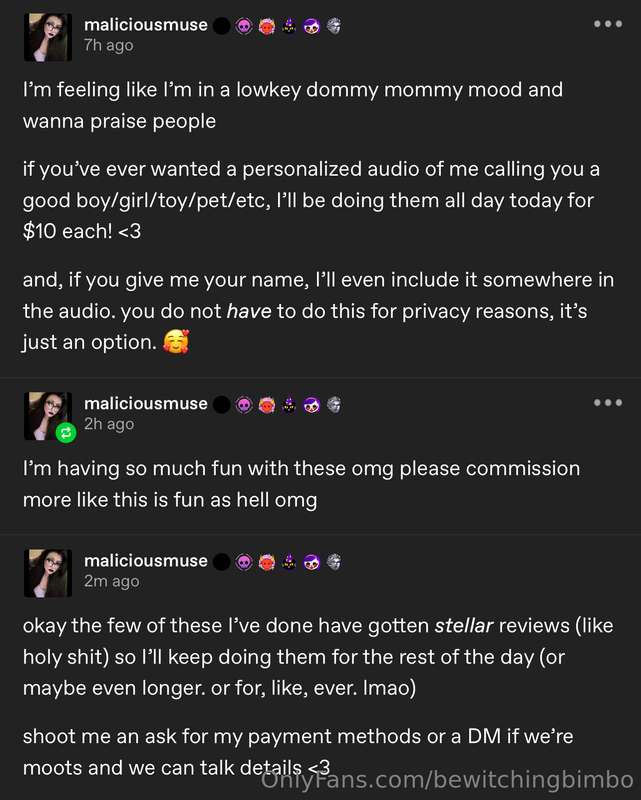Click the third post's maliciousmuse avatar
Screen dimensions: 641x800
click(x=47, y=573)
